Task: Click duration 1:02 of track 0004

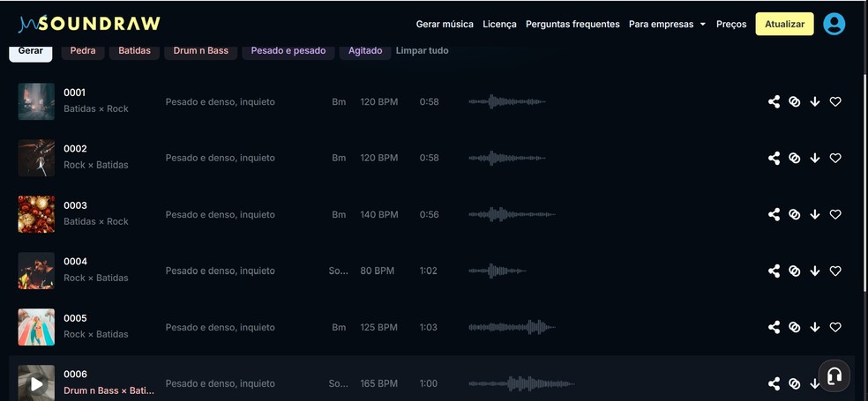Action: [x=429, y=271]
